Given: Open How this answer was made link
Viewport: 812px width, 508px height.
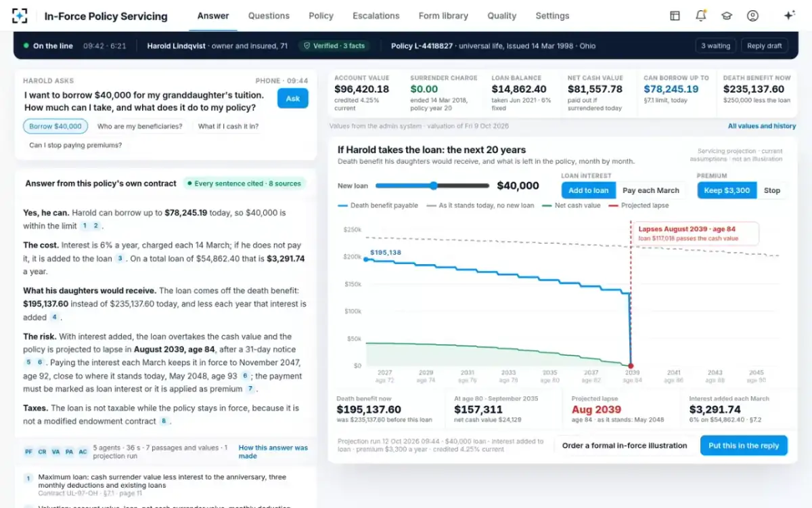Looking at the screenshot, I should 273,452.
